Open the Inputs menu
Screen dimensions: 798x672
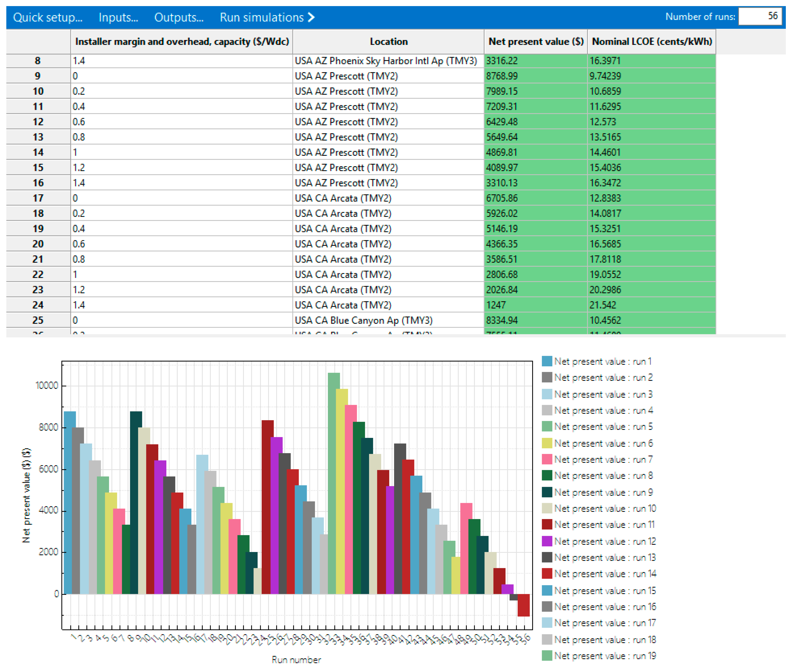[118, 18]
